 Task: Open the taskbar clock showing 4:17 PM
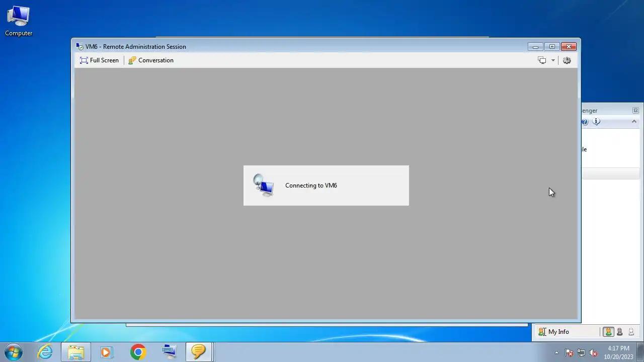[618, 352]
